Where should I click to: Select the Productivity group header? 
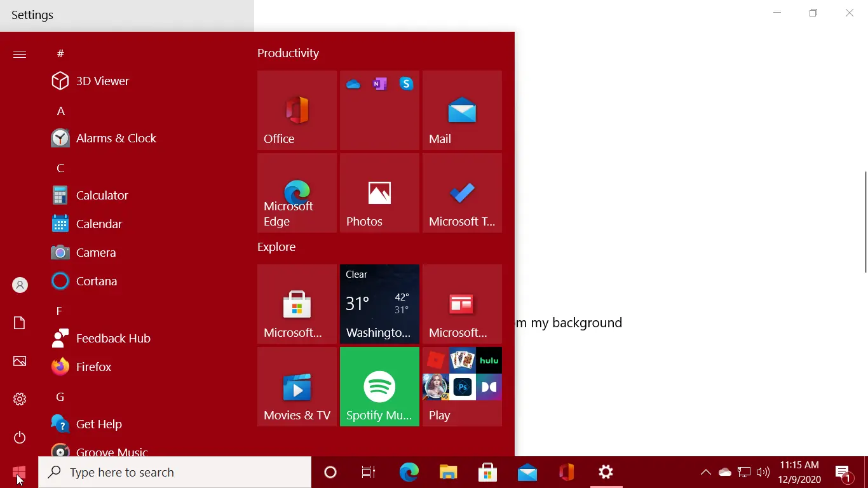[288, 53]
